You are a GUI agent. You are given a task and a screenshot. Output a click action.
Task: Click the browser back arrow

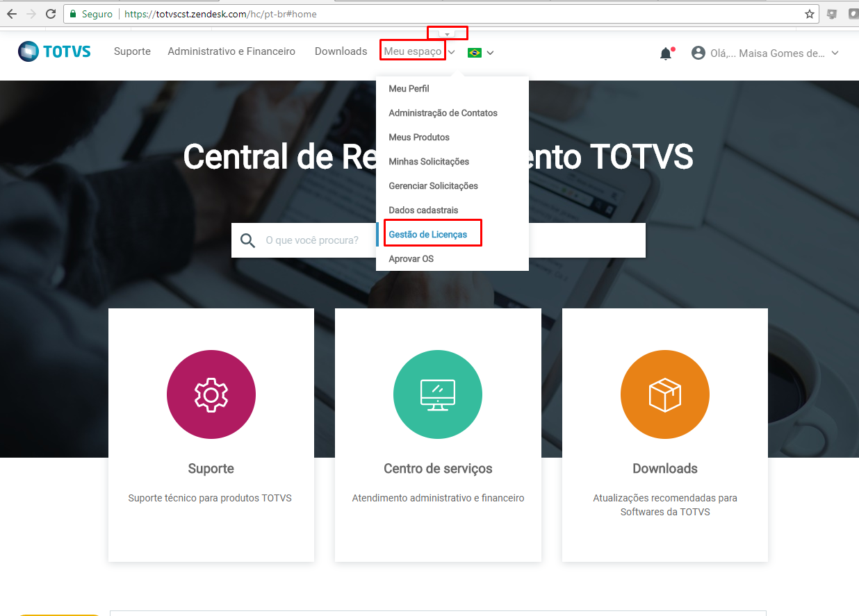coord(12,14)
